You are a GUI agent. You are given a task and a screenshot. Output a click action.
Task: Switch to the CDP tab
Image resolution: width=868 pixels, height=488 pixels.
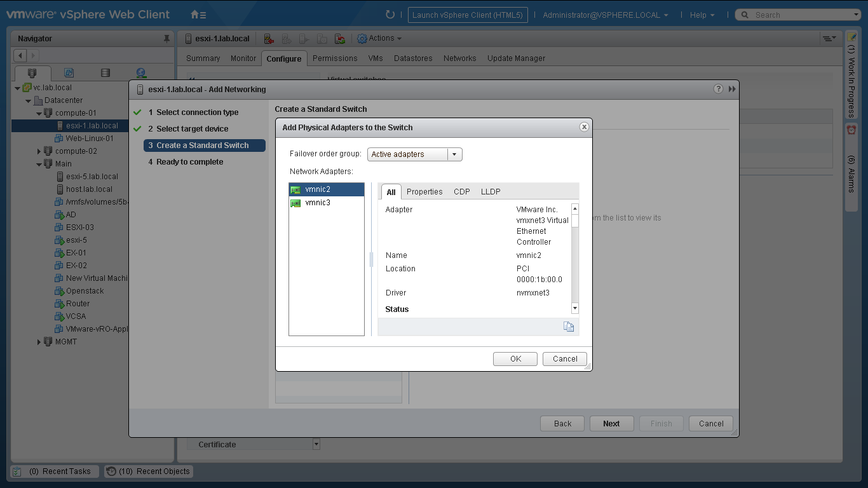pyautogui.click(x=461, y=192)
